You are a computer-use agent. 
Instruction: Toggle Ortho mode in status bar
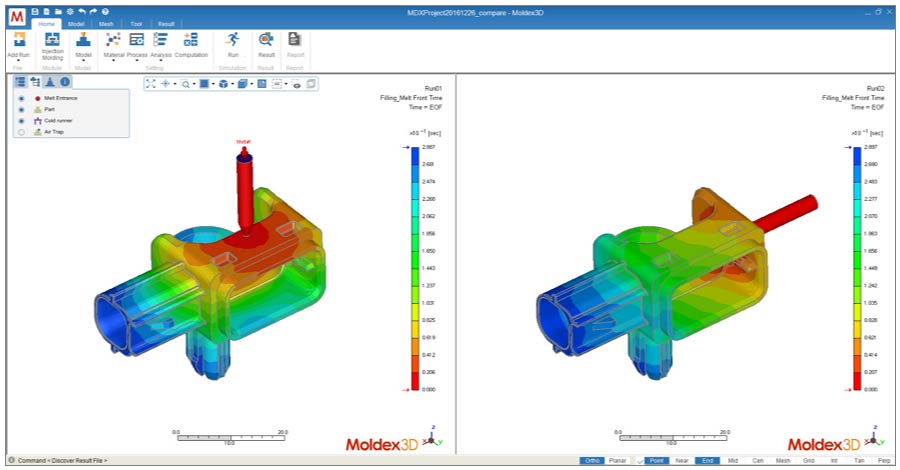(592, 461)
